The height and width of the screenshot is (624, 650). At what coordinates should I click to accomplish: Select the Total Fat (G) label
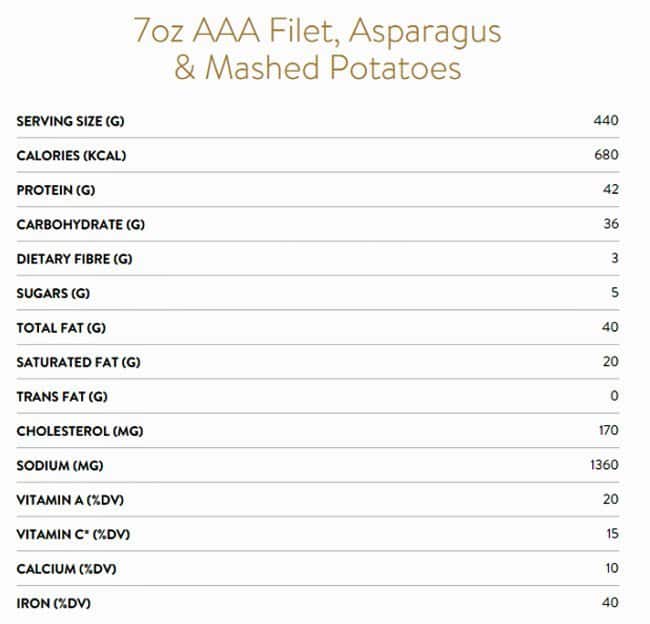(62, 328)
